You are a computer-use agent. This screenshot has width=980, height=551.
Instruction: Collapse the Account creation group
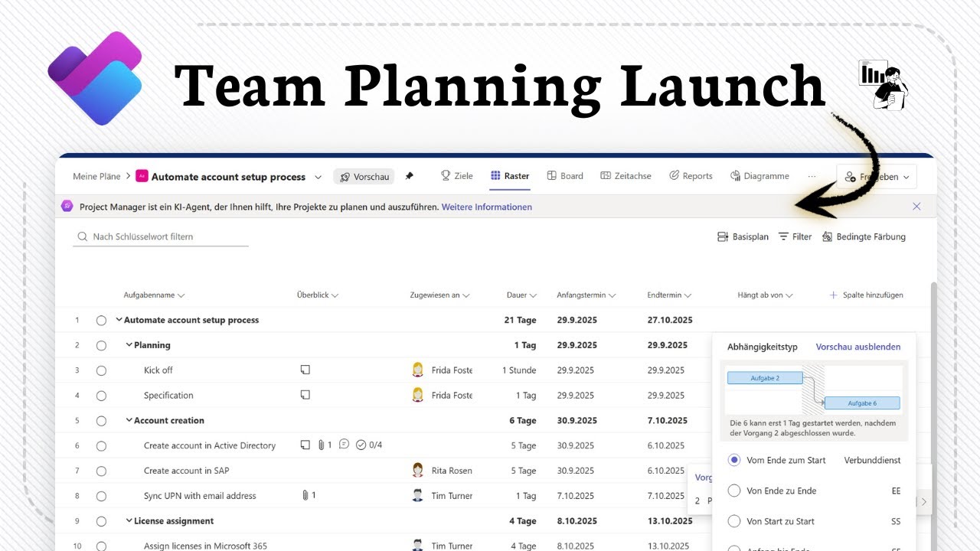click(129, 421)
